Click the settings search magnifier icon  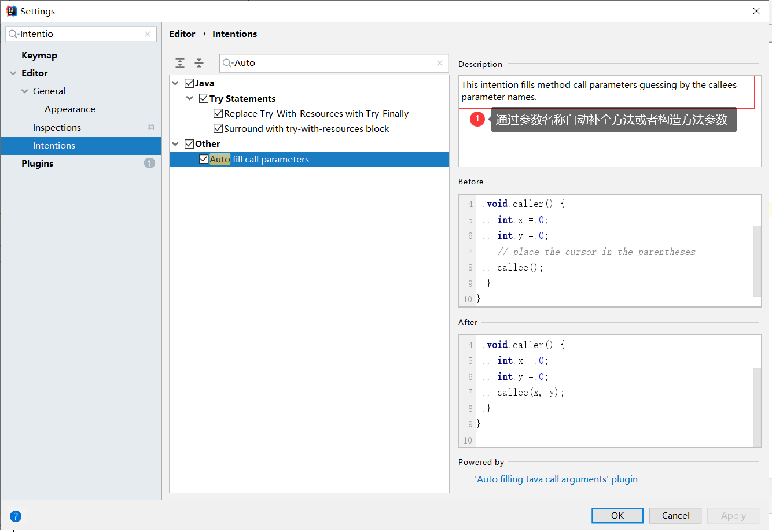coord(13,34)
